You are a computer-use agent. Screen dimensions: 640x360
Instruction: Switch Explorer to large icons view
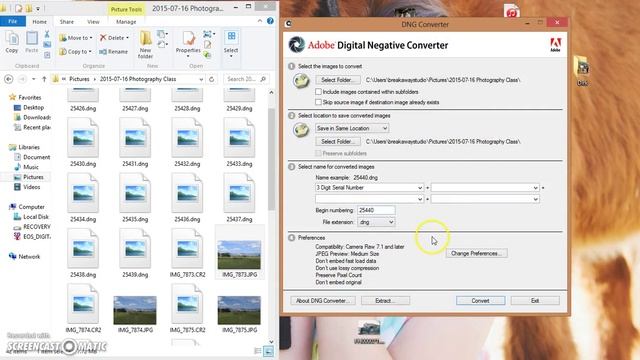pyautogui.click(x=268, y=351)
